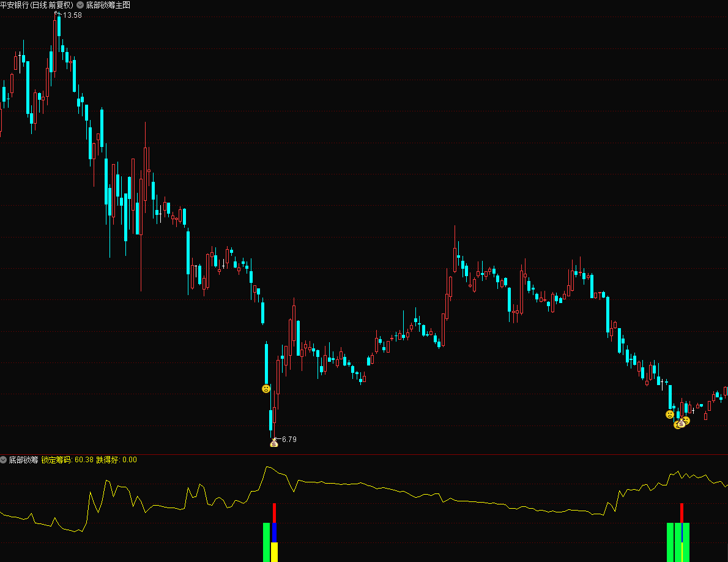The image size is (728, 562).
Task: Click the 底部锁筹主图 main indicator name
Action: [108, 5]
